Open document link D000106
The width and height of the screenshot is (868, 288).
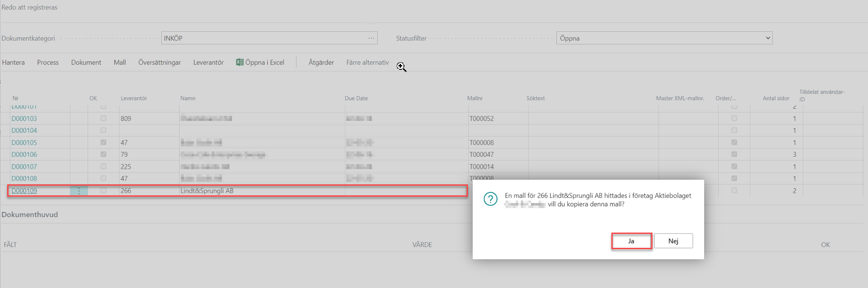pos(24,155)
